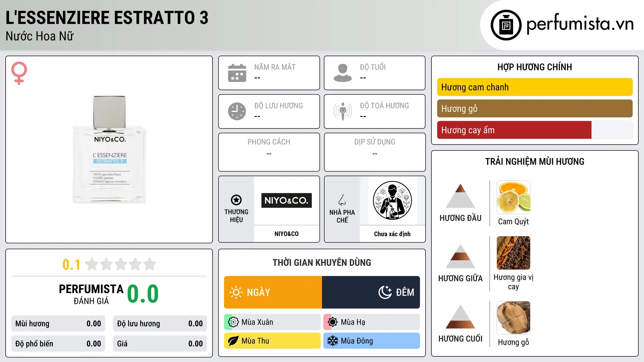Click the nose icon above Nhà pha chế
The width and height of the screenshot is (644, 362).
point(342,200)
